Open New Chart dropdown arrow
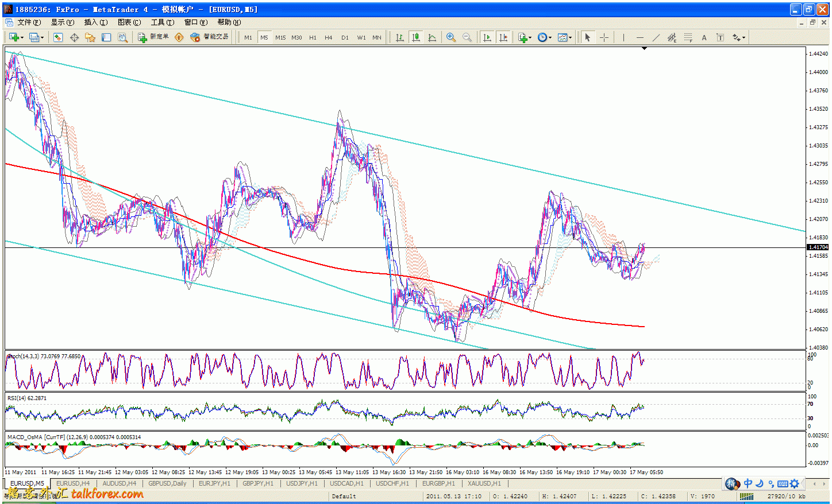The width and height of the screenshot is (832, 504). coord(22,37)
